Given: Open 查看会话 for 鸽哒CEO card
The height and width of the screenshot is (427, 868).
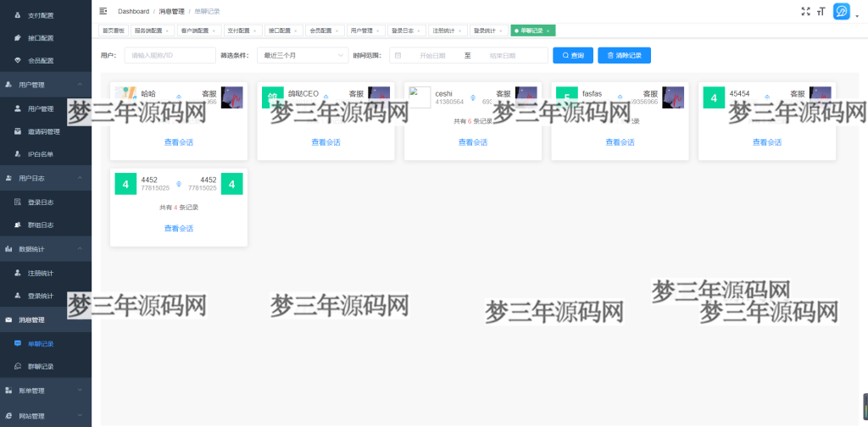Looking at the screenshot, I should click(x=326, y=142).
